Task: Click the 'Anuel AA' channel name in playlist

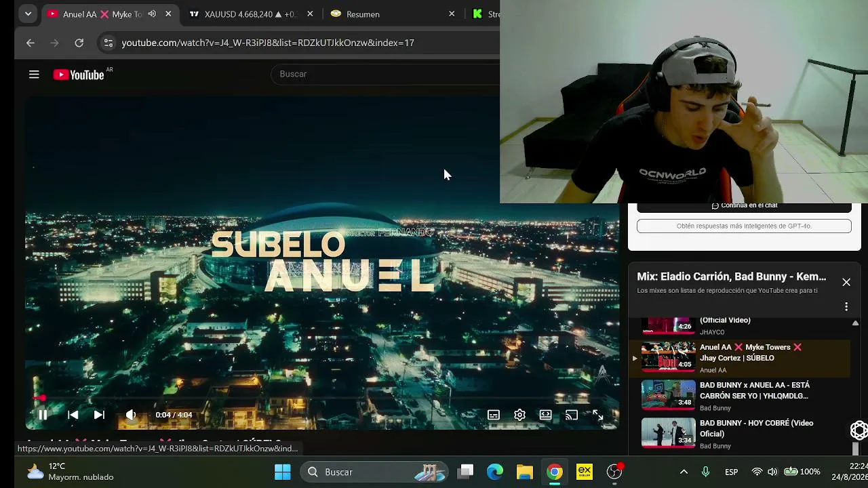Action: pos(713,370)
